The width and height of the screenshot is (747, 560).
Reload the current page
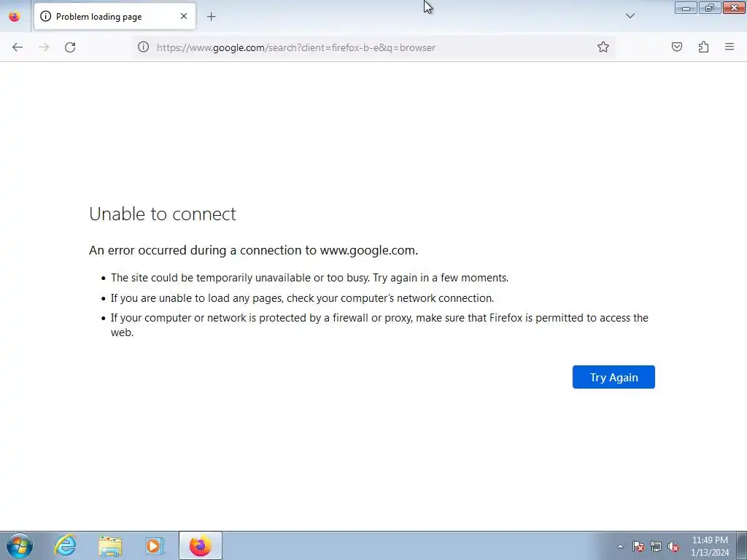(70, 47)
